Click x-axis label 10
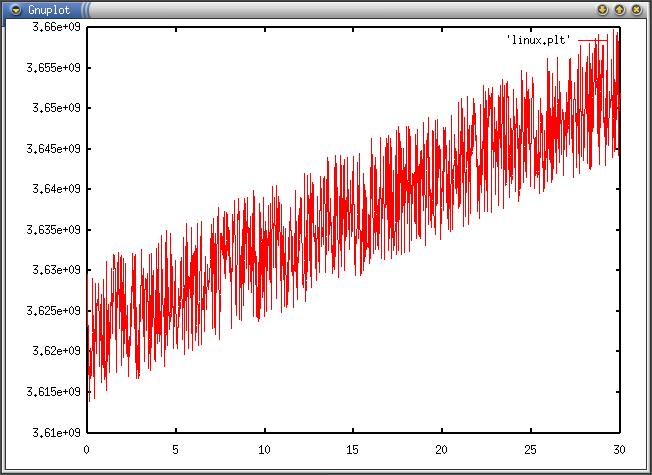The image size is (652, 475). click(264, 450)
